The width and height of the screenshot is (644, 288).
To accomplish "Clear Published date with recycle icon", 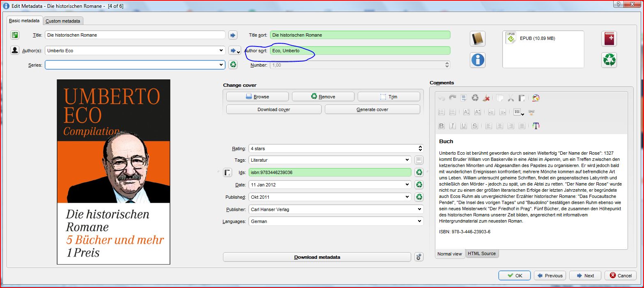I will 419,197.
